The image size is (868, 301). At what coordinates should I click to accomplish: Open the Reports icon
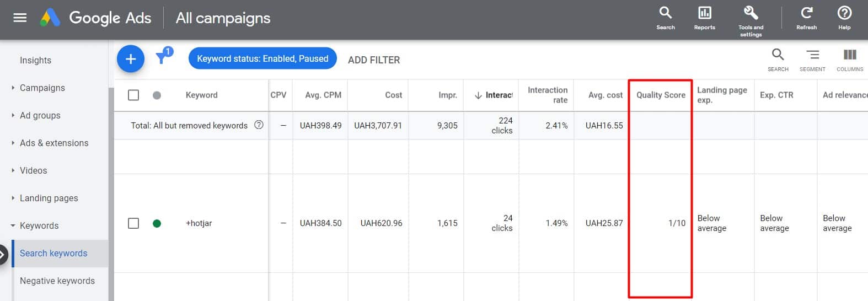pyautogui.click(x=704, y=18)
